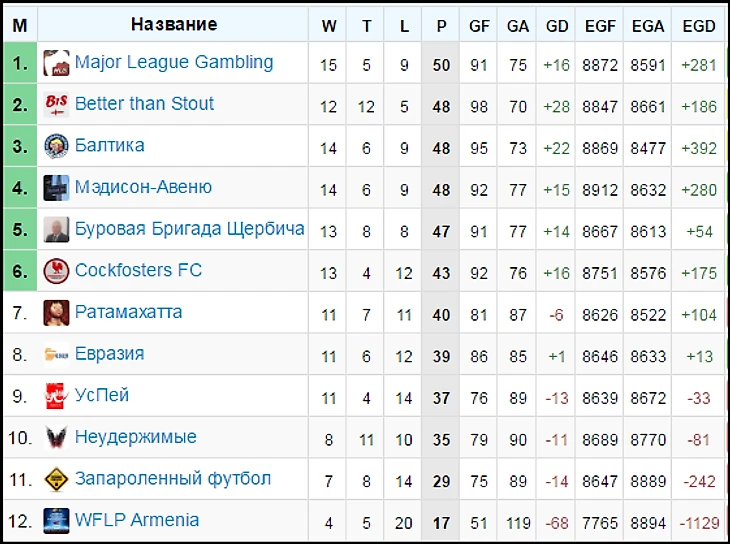Click the Запароленный футбол yellow diamond logo
Screen dimensions: 730x544
56,479
